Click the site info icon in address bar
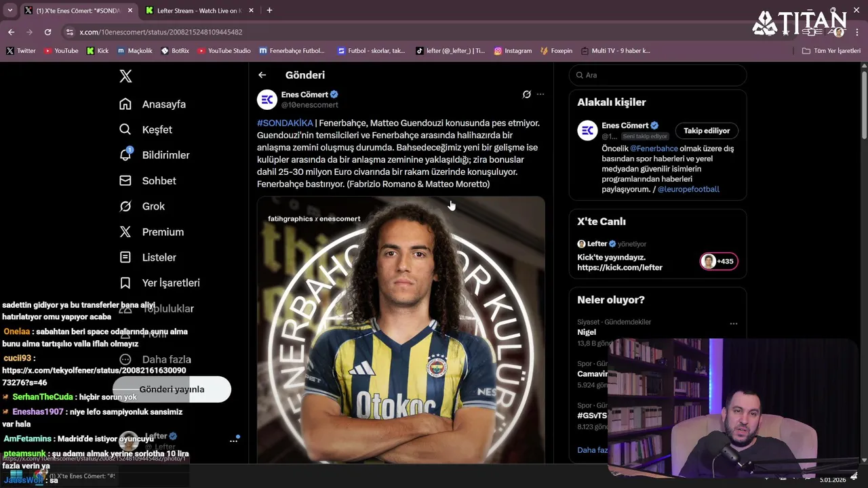This screenshot has width=868, height=488. (69, 32)
